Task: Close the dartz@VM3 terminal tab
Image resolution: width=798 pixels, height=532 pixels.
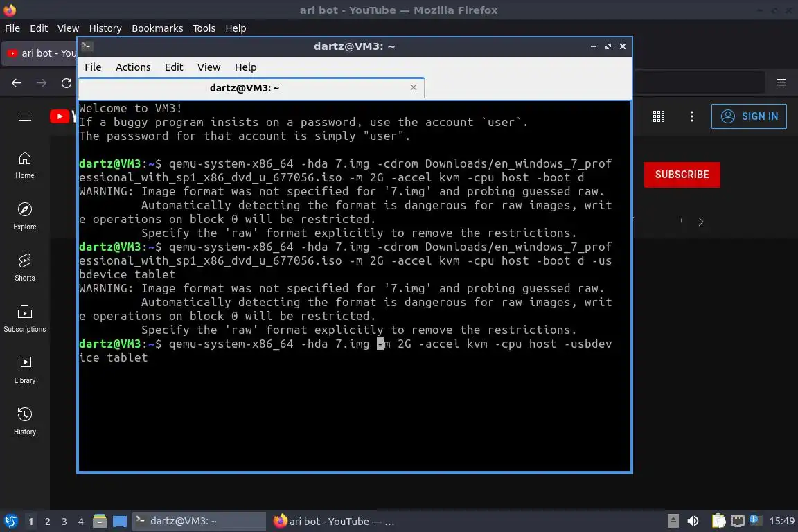Action: 414,87
